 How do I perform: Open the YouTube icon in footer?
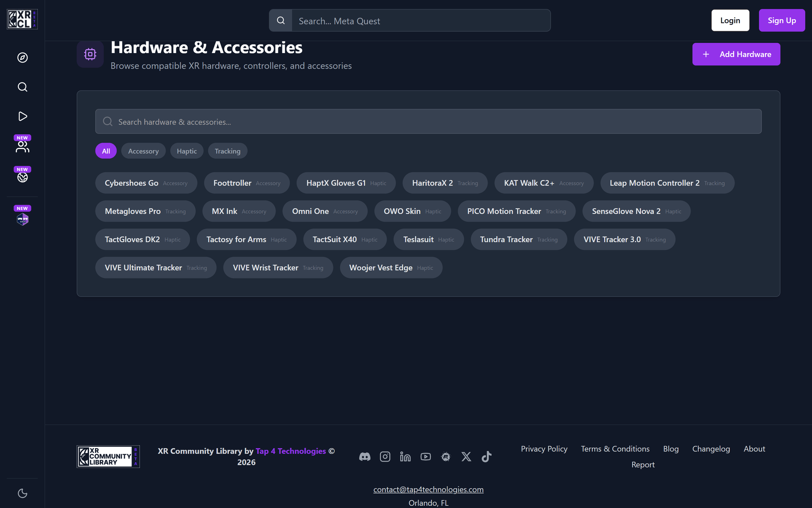(x=426, y=457)
